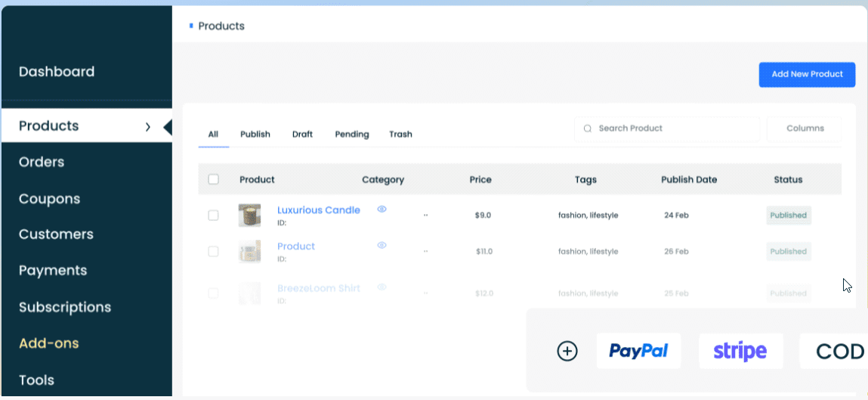Click the search magnifier icon
This screenshot has height=400, width=868.
587,129
